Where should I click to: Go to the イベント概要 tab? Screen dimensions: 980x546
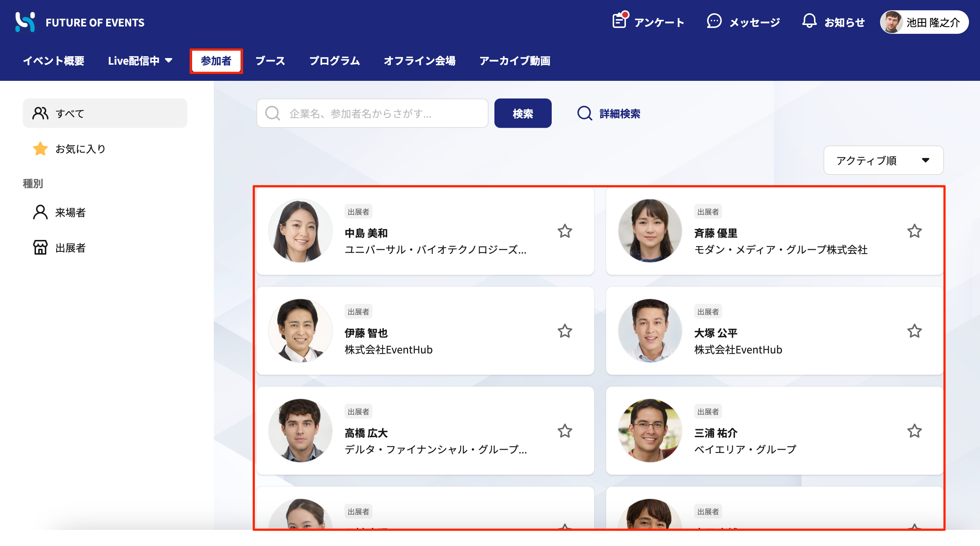(x=54, y=61)
